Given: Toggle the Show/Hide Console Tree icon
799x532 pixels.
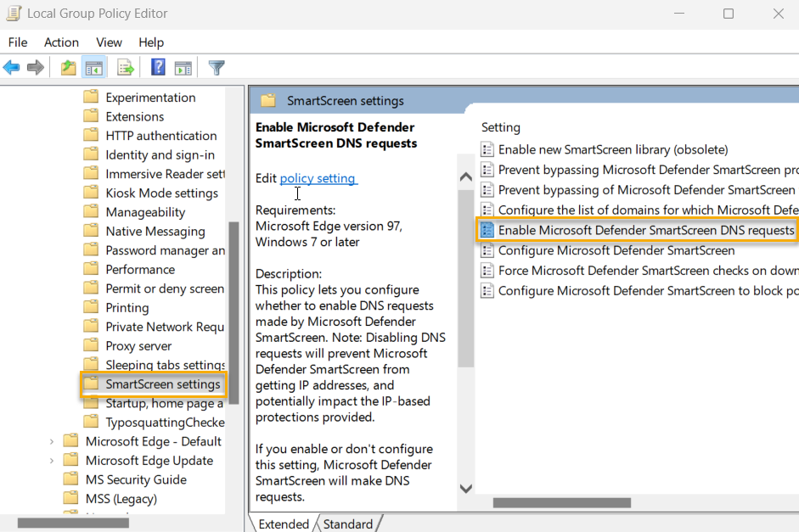Looking at the screenshot, I should coord(93,67).
